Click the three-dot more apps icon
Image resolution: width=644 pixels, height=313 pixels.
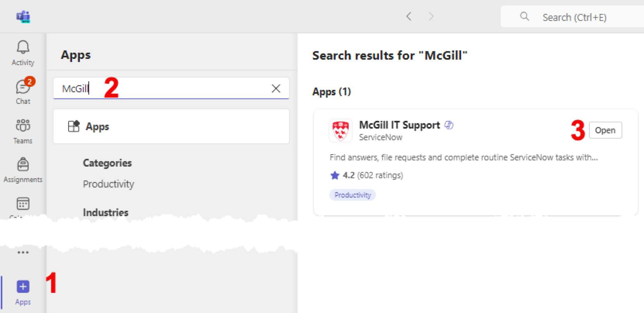coord(23,252)
